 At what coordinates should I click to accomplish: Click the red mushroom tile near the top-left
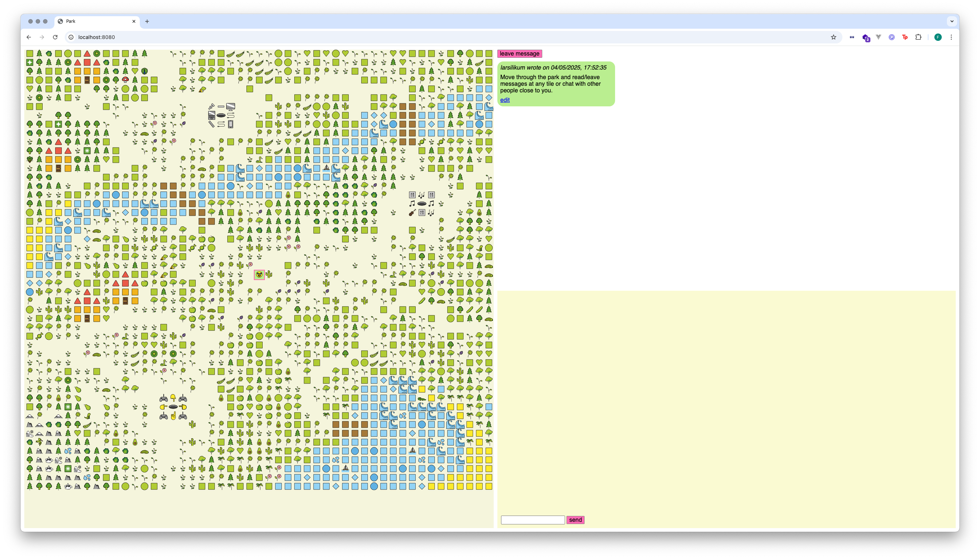[125, 80]
